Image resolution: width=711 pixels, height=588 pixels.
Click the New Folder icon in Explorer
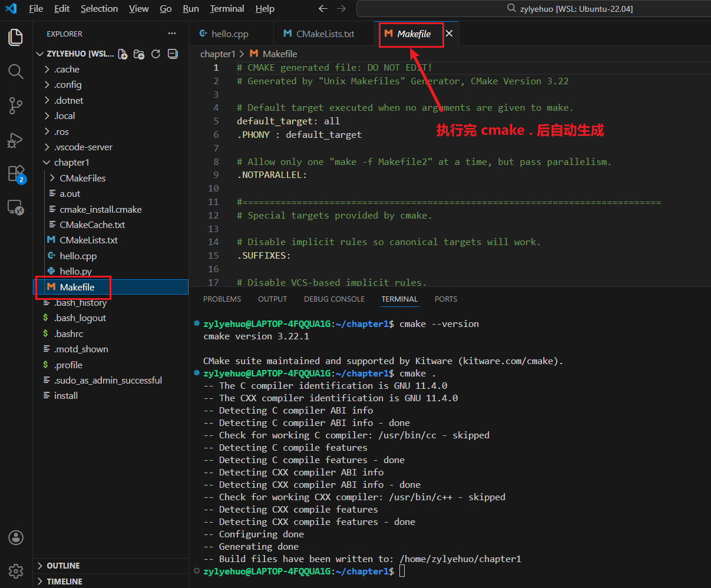[x=139, y=54]
